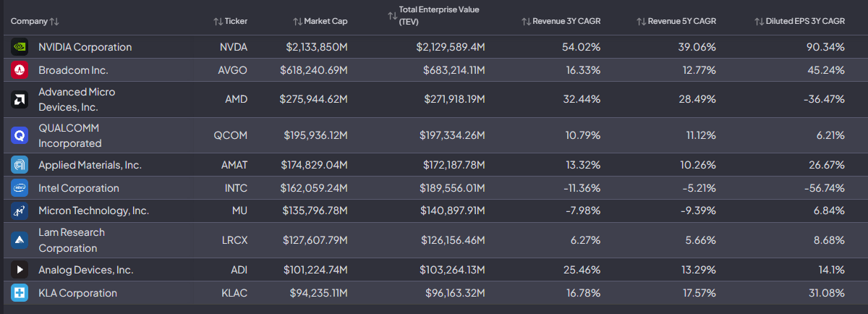
Task: Sort table by Ticker column
Action: 231,21
